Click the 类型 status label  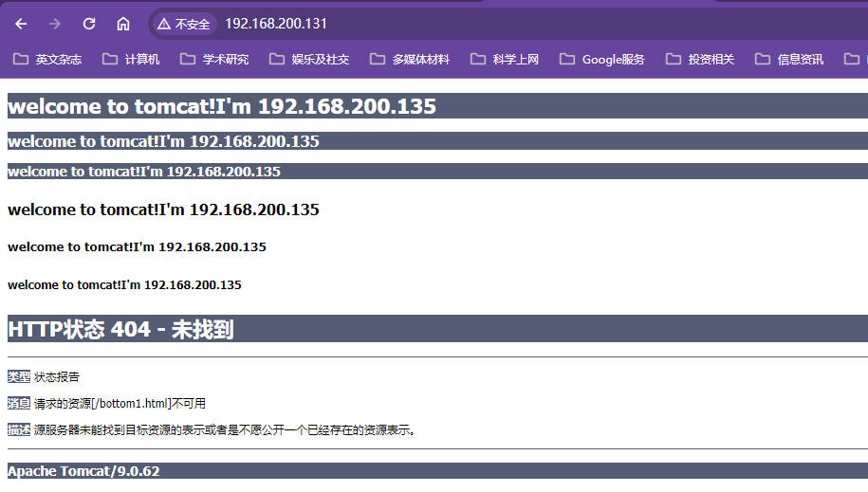(19, 376)
